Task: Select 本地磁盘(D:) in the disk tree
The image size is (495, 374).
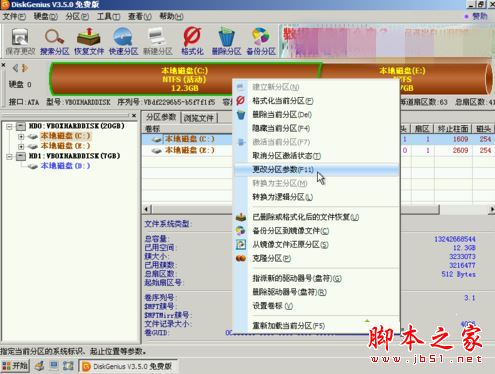Action: click(65, 166)
